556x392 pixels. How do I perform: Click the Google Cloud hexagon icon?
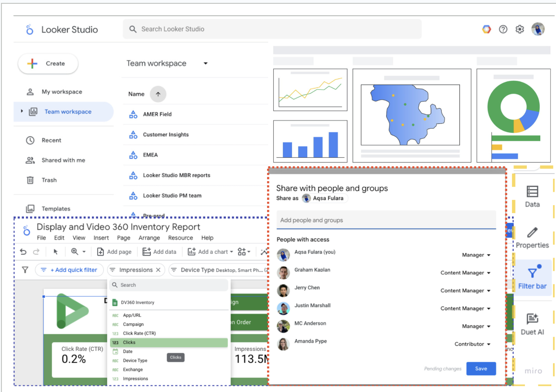coord(487,29)
